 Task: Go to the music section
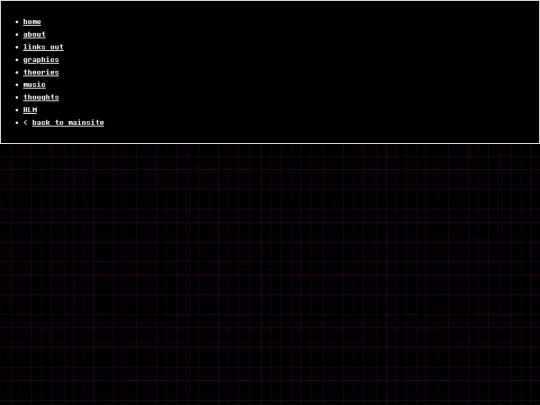[x=34, y=85]
